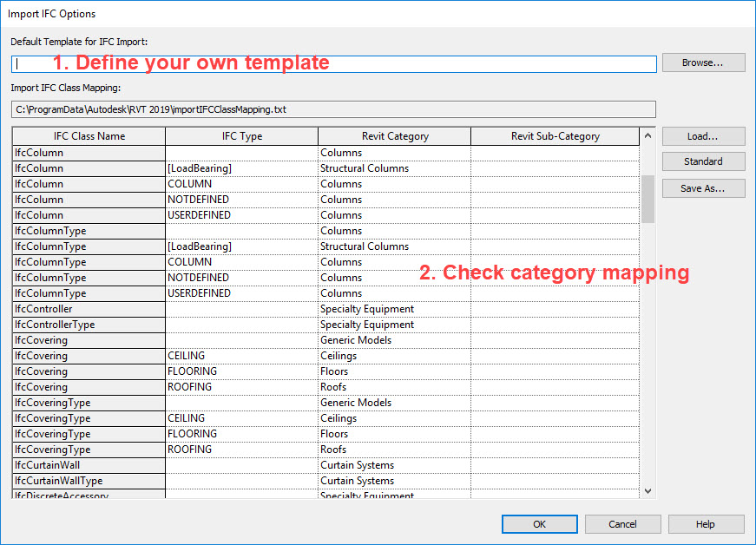Select the IfcController class name cell
Image resolution: width=756 pixels, height=545 pixels.
pos(89,309)
